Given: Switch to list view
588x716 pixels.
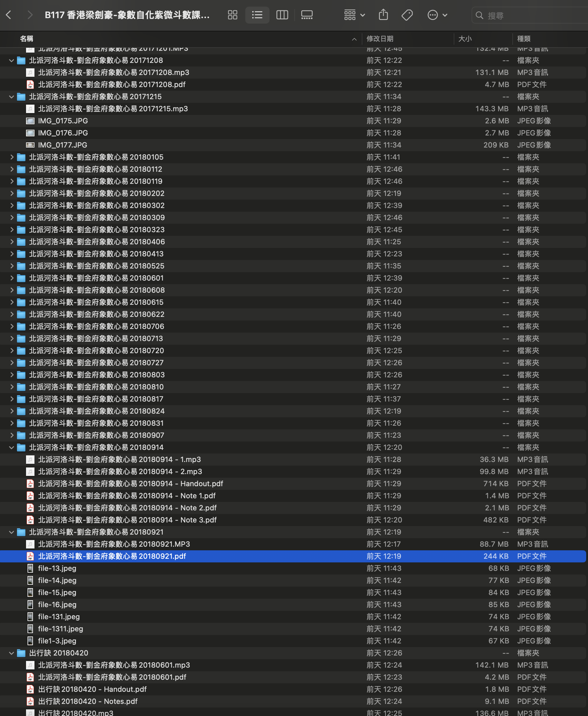Looking at the screenshot, I should pyautogui.click(x=257, y=15).
